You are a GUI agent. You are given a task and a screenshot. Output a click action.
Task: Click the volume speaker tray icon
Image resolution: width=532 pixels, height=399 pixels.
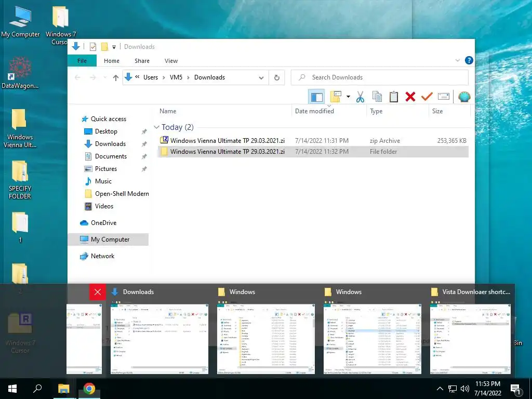point(465,389)
